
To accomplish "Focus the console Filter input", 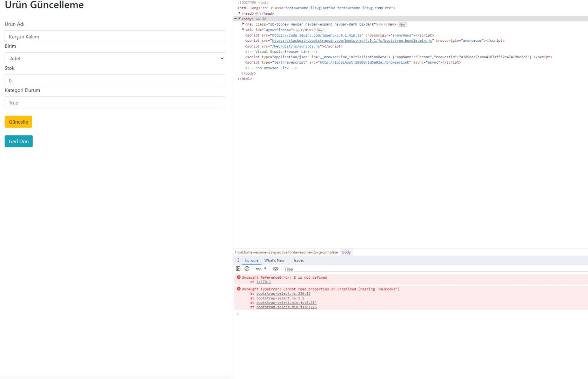I will pos(435,269).
